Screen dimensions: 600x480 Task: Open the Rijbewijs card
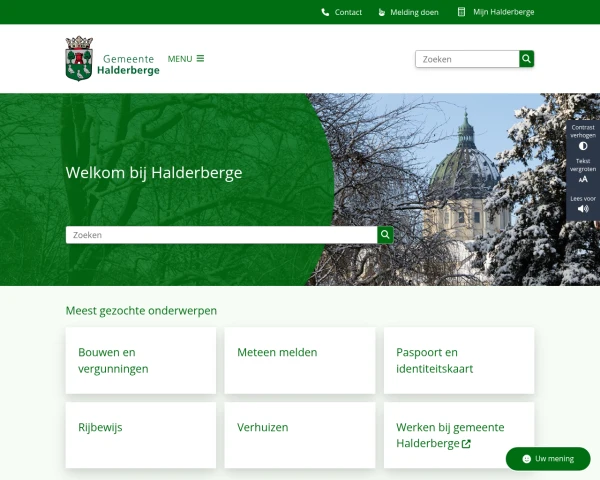point(141,435)
